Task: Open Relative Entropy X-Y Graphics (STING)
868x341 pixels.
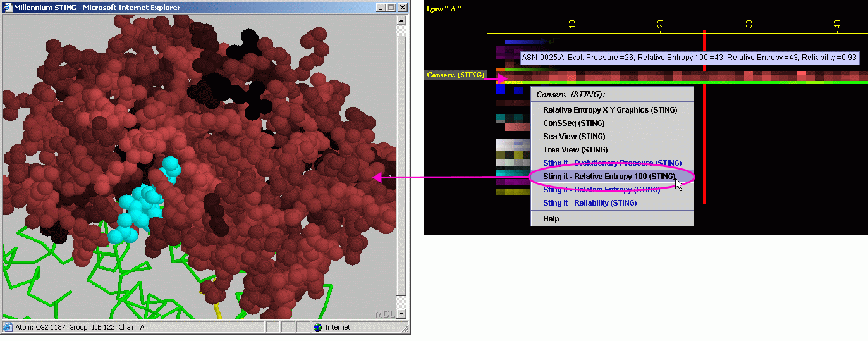Action: (610, 110)
